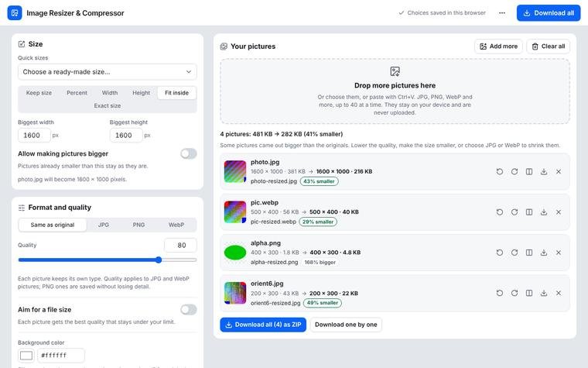Enable Aim for a file size switch
Viewport: 588px width, 368px height.
click(188, 309)
